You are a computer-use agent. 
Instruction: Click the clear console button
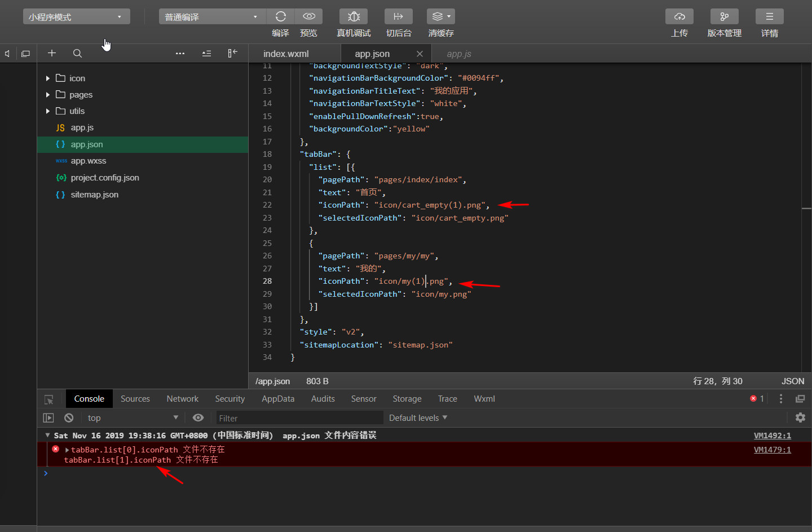pos(68,417)
